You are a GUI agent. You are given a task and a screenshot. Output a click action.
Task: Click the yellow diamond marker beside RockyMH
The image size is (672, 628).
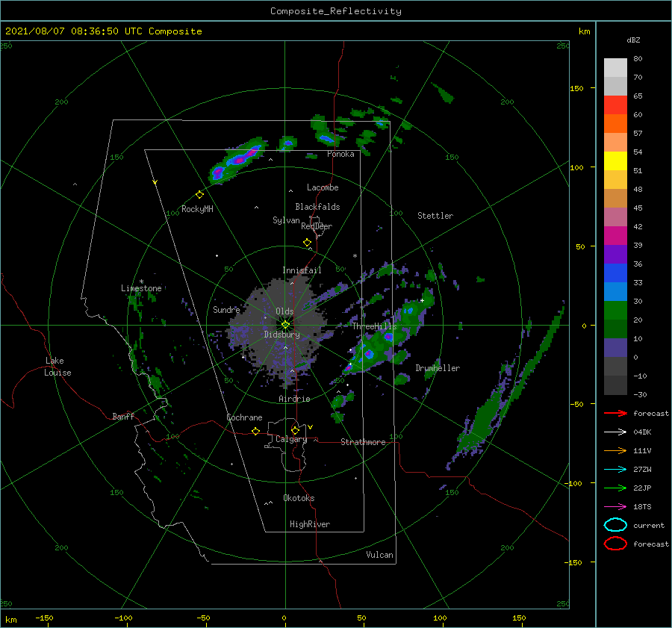point(199,195)
